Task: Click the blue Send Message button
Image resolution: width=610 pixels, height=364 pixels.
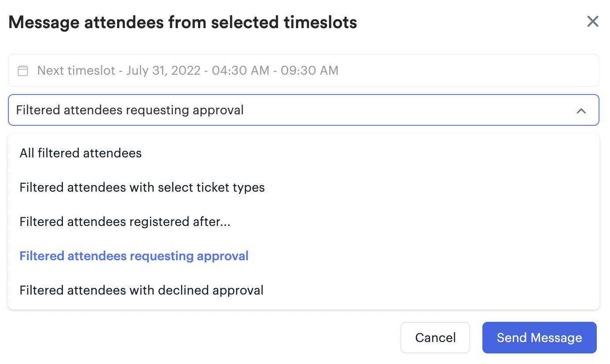Action: click(540, 338)
